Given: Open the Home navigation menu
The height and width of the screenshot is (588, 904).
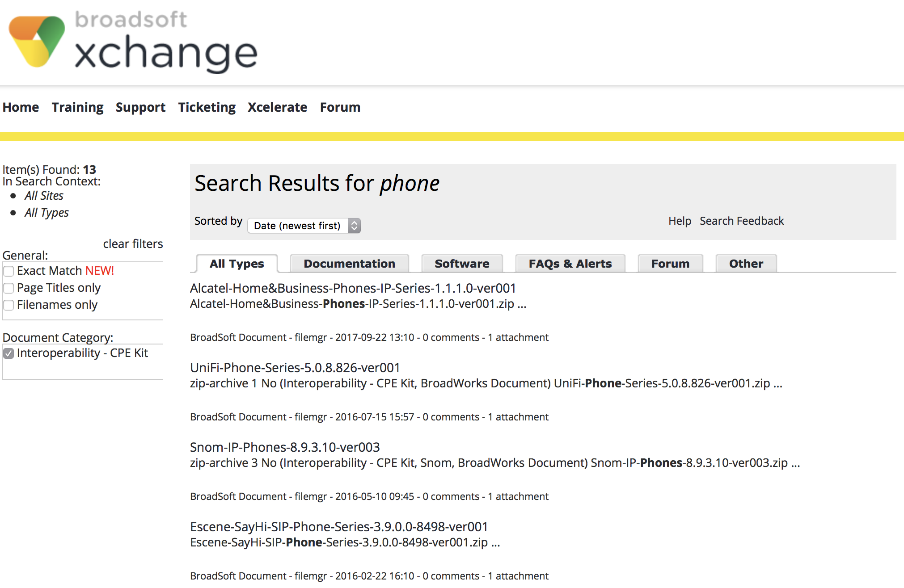Looking at the screenshot, I should [x=21, y=107].
